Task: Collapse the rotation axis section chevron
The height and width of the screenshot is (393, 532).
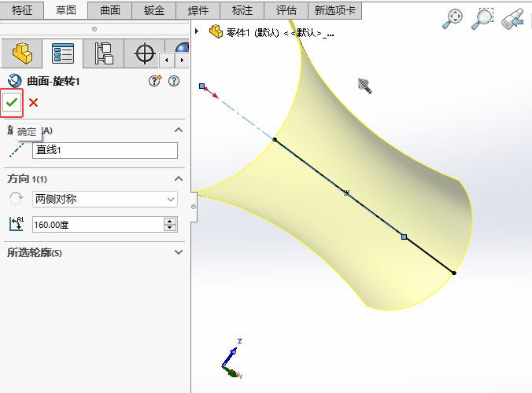Action: [x=179, y=130]
